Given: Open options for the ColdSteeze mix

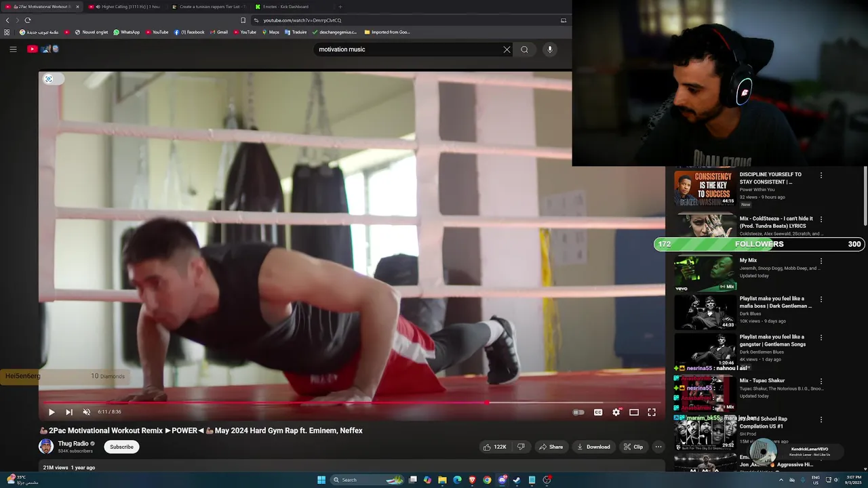Looking at the screenshot, I should [821, 220].
